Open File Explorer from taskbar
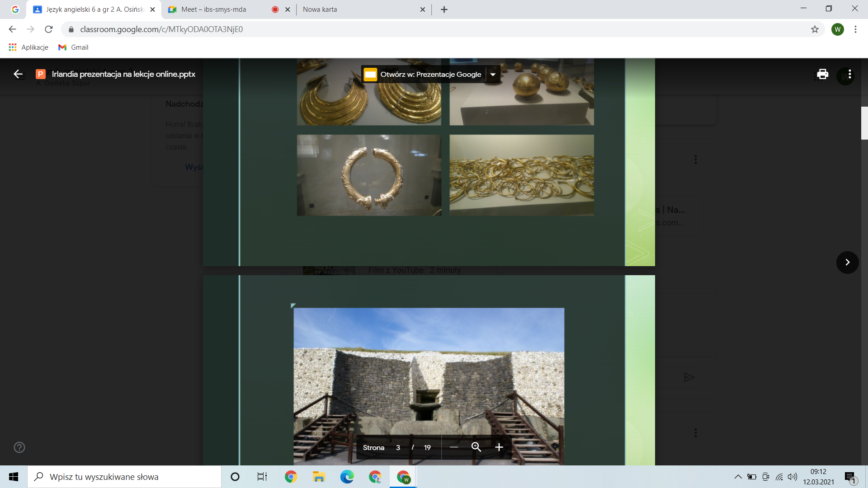This screenshot has height=488, width=868. pyautogui.click(x=319, y=477)
